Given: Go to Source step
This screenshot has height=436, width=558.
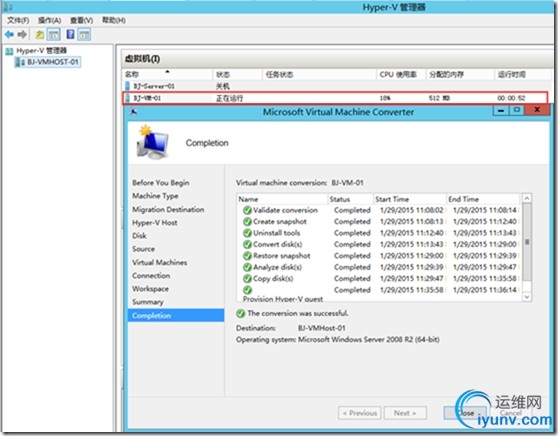Looking at the screenshot, I should (x=143, y=249).
